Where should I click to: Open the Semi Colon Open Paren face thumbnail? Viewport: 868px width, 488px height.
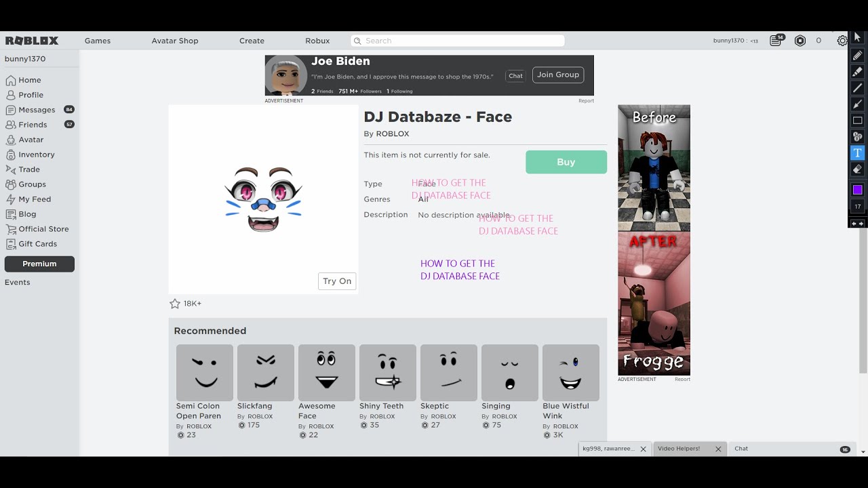(x=205, y=372)
